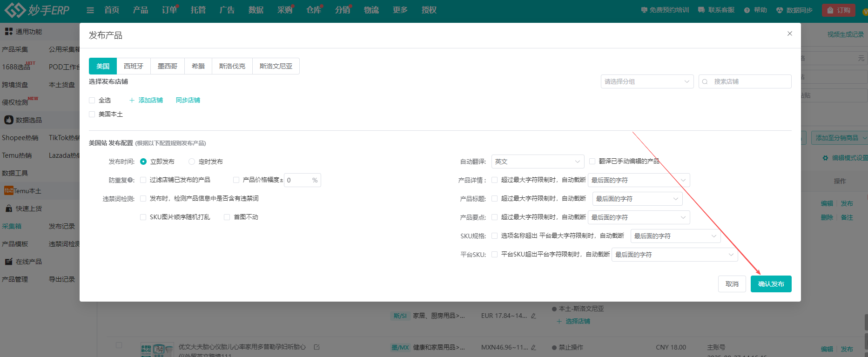Open 采集箱 in sidebar
Image resolution: width=868 pixels, height=357 pixels.
[12, 226]
